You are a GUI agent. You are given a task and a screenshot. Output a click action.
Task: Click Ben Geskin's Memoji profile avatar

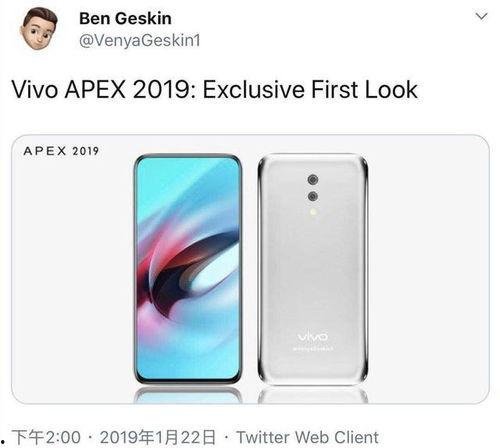pos(39,29)
